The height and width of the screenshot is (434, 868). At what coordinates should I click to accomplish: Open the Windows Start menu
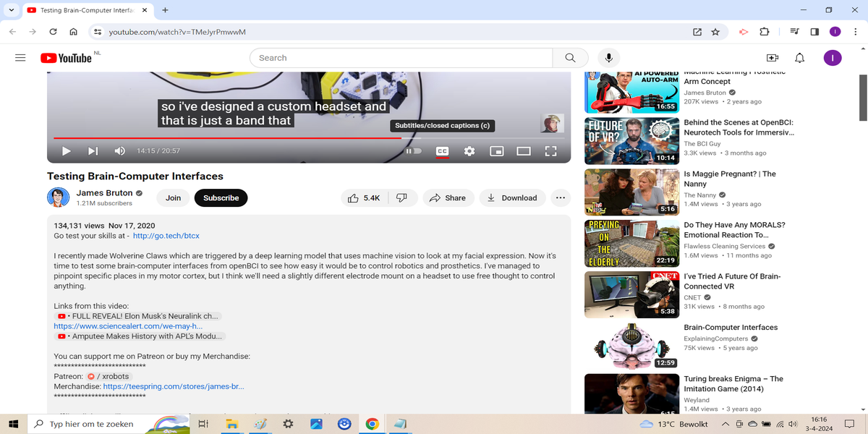[12, 424]
